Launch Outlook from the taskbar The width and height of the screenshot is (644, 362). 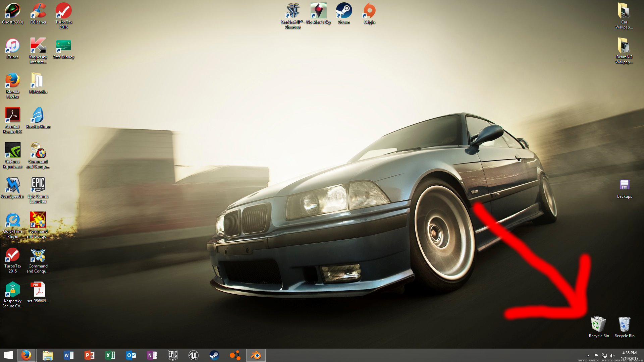point(131,355)
